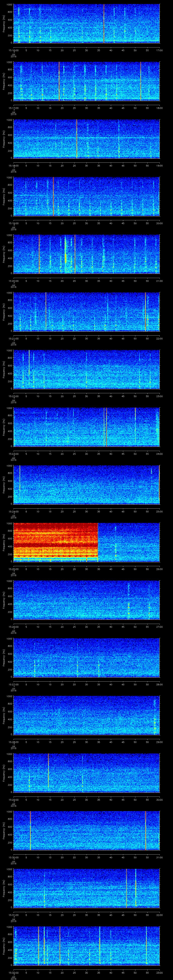Click the 15:28:00 start time label
This screenshot has height=980, width=173.
coord(14,742)
